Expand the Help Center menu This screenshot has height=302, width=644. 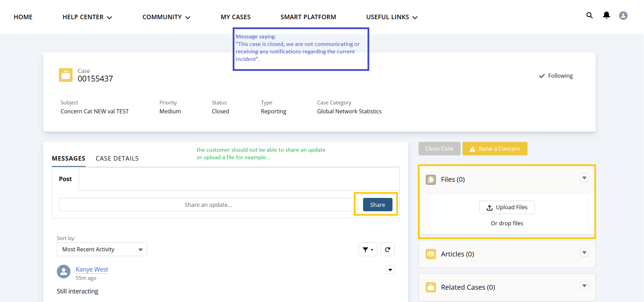point(87,17)
